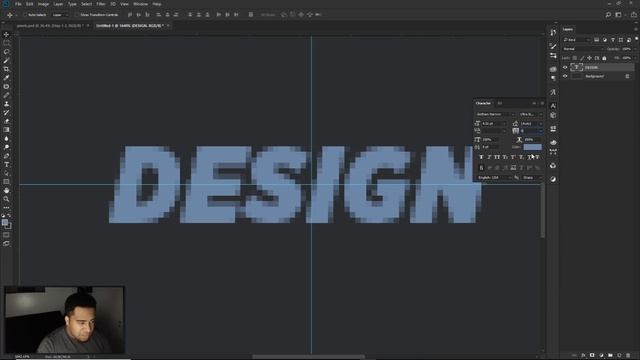Screen dimensions: 640x360
Task: Toggle layer filtering on/off switch
Action: pyautogui.click(x=636, y=39)
